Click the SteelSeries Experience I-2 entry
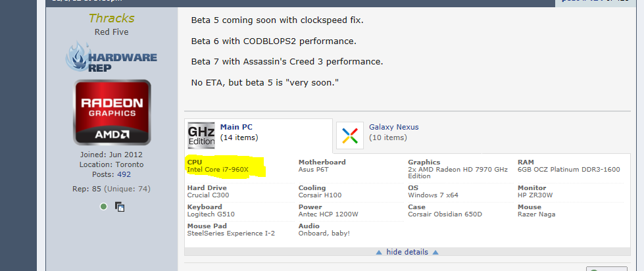644x271 pixels. pos(231,234)
